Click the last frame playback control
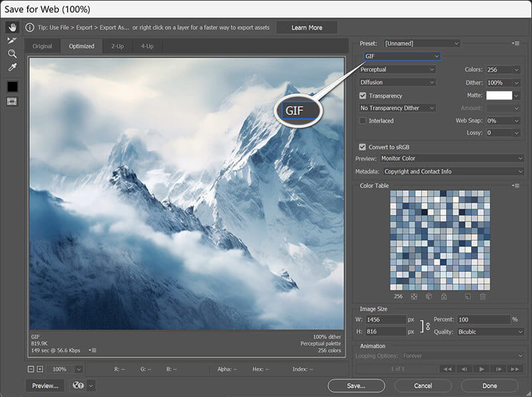This screenshot has width=532, height=397. point(516,369)
